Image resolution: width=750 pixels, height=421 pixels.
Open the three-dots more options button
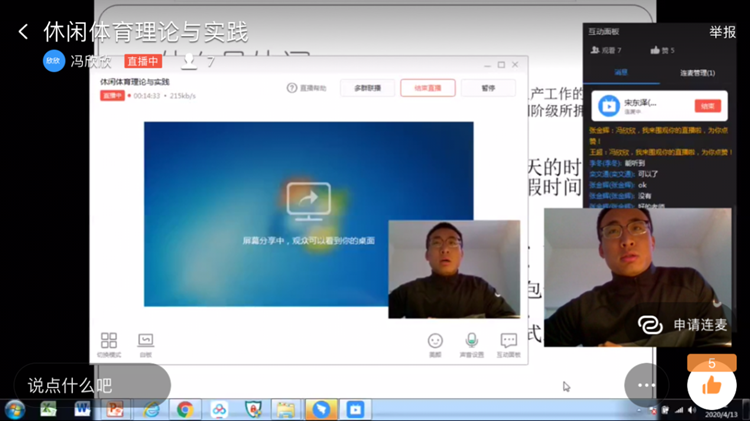click(646, 385)
